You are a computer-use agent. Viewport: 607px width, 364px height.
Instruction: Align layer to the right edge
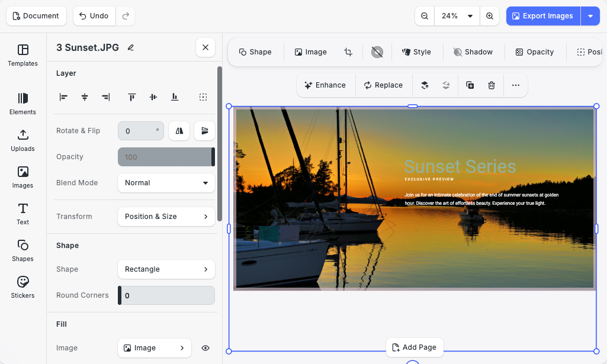(x=105, y=97)
